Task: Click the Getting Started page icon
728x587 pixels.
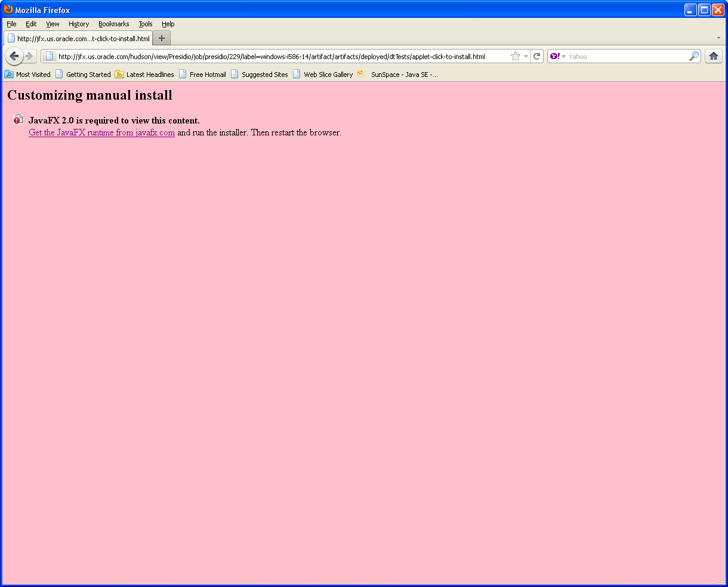Action: tap(59, 75)
